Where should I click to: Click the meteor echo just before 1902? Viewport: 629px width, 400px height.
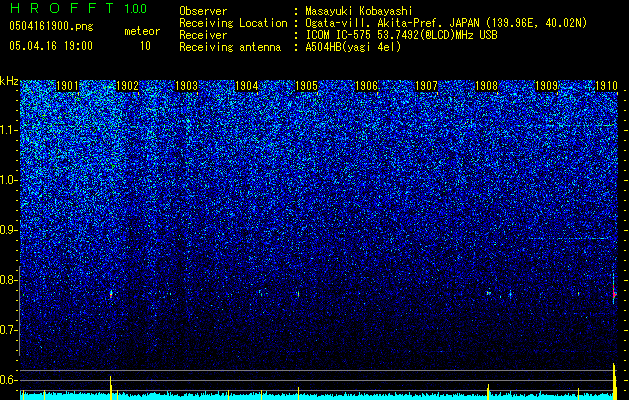111,294
